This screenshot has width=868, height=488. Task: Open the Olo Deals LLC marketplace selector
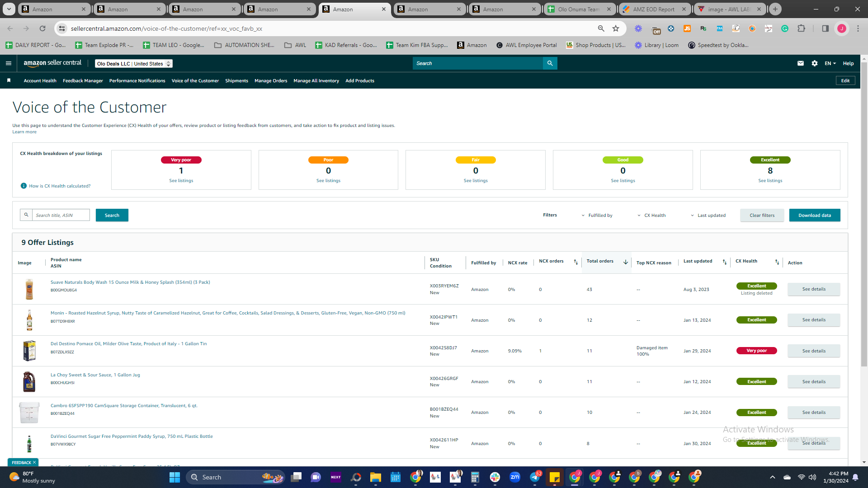point(134,64)
